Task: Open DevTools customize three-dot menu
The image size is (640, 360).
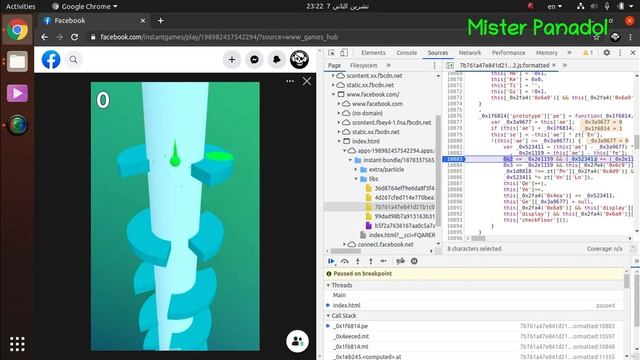Action: (x=620, y=53)
